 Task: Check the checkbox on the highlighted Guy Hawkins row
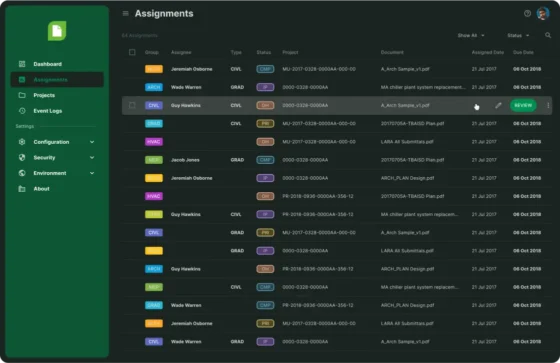click(x=132, y=105)
